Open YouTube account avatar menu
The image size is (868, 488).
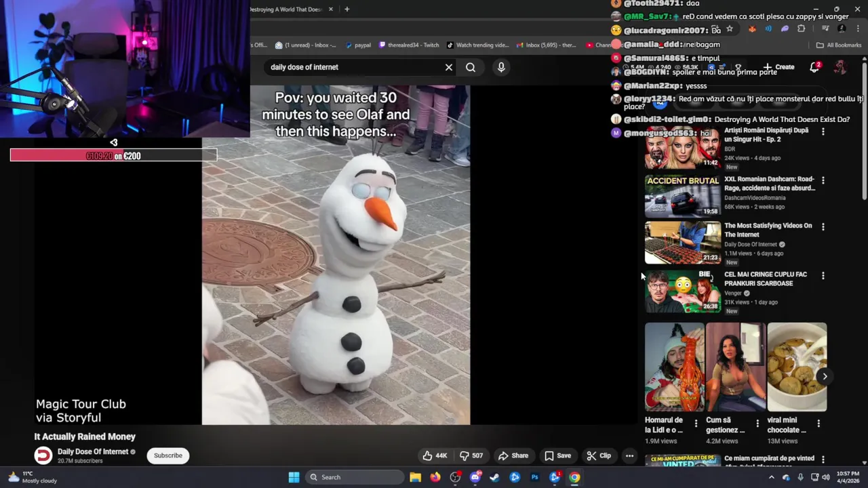[840, 67]
